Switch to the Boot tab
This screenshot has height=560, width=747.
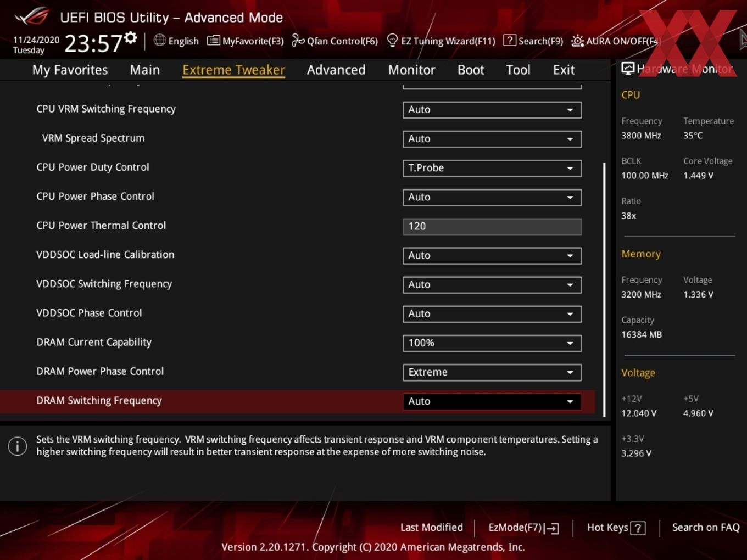pyautogui.click(x=471, y=70)
